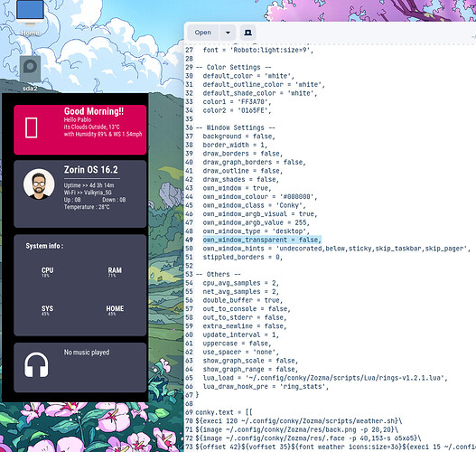Viewport: 476px width, 452px height.
Task: Click the image back.png line
Action: pos(296,429)
